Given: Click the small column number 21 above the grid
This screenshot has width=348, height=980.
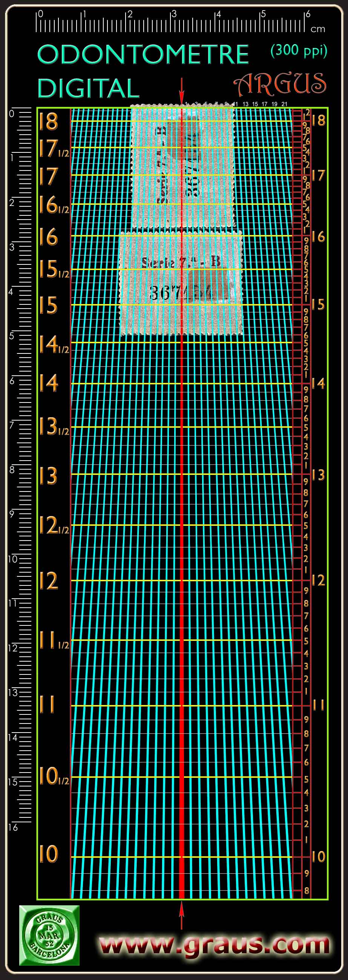Looking at the screenshot, I should pyautogui.click(x=285, y=104).
